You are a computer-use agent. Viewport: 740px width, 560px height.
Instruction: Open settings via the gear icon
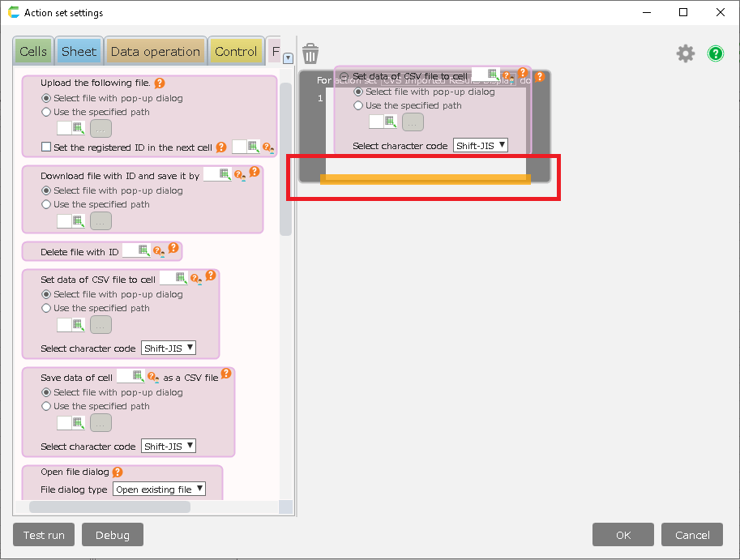(x=686, y=54)
